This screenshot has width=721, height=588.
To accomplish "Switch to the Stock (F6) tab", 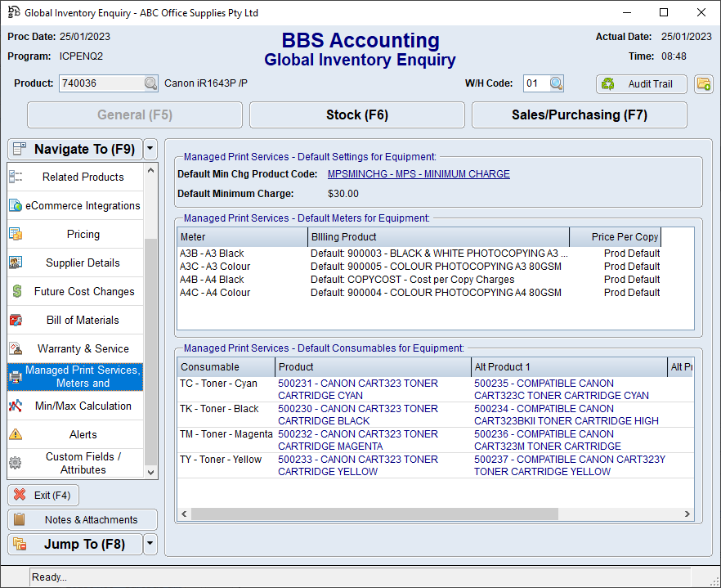I will tap(356, 115).
